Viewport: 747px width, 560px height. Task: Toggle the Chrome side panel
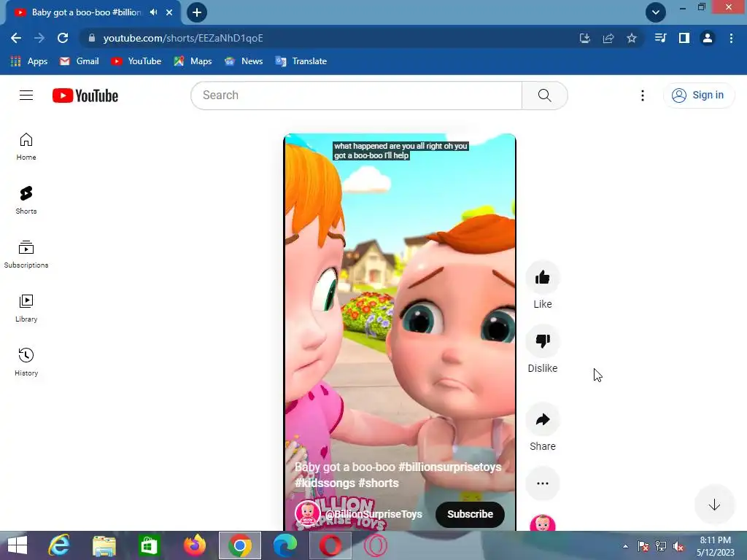684,38
